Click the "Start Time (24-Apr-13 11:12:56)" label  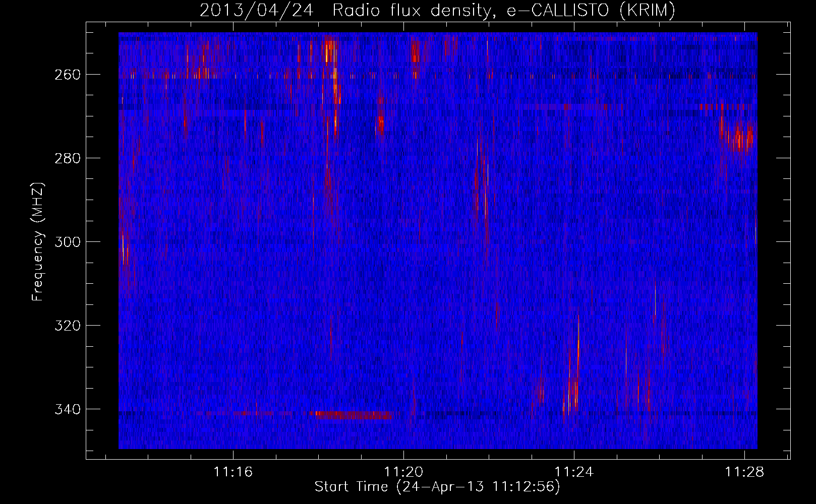pyautogui.click(x=437, y=487)
